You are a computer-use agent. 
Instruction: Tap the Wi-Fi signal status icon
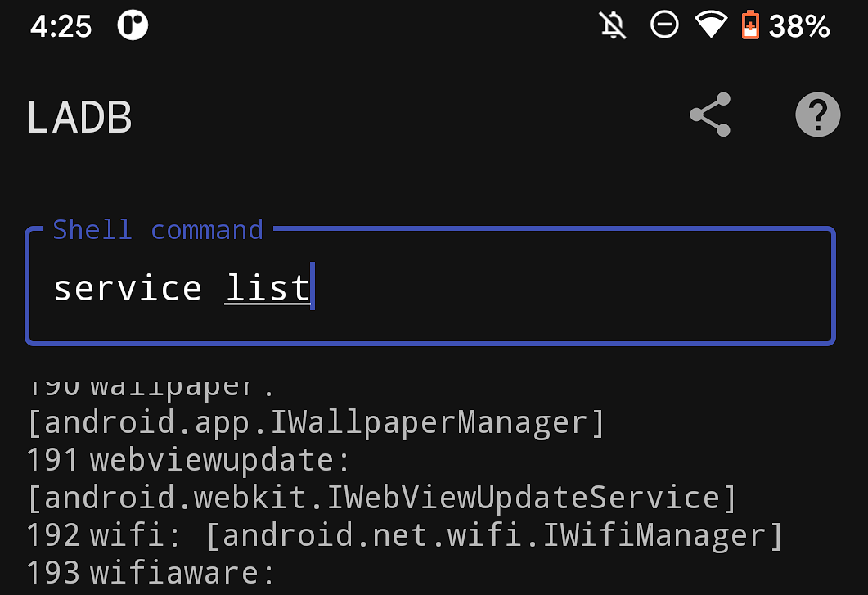[711, 25]
